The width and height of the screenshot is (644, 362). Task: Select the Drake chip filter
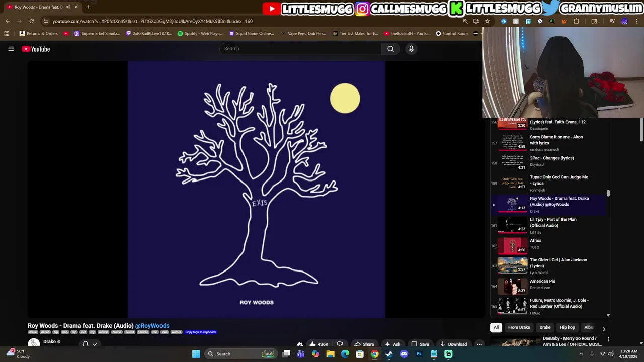pos(545,327)
